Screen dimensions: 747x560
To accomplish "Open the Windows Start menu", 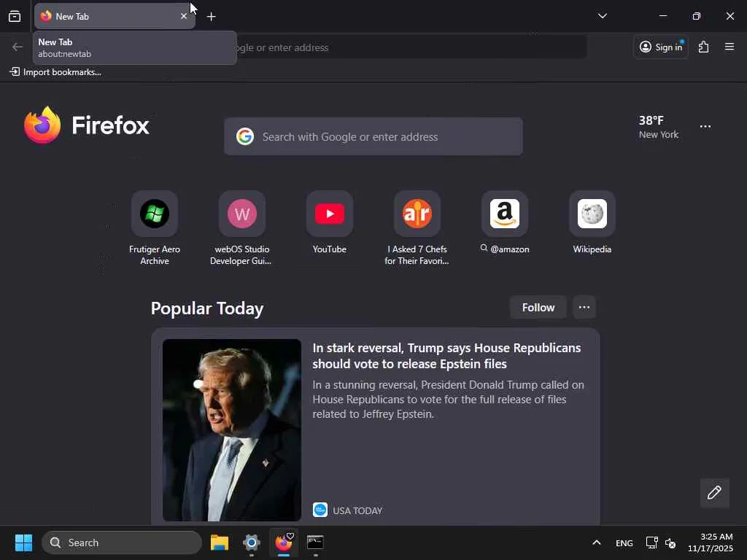I will 23,542.
